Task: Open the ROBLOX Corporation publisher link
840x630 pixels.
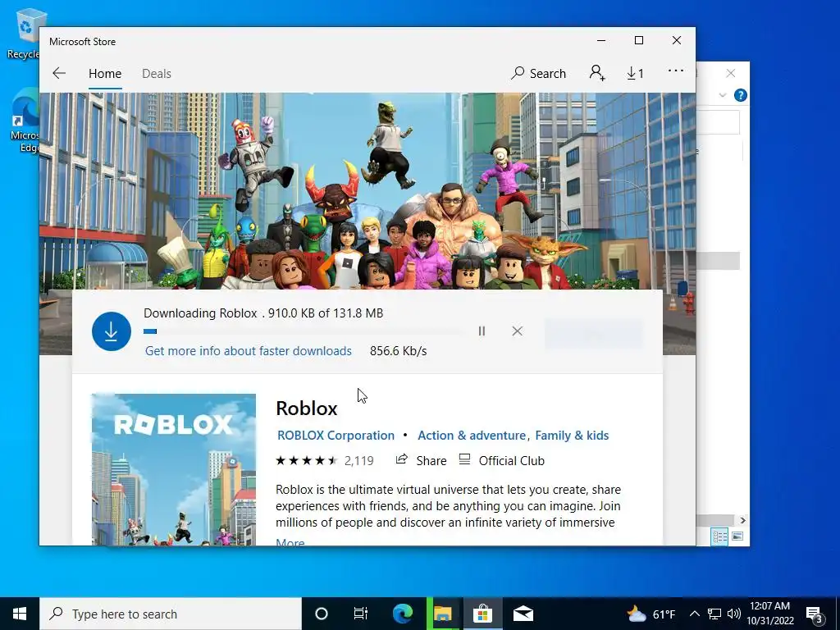Action: coord(336,435)
